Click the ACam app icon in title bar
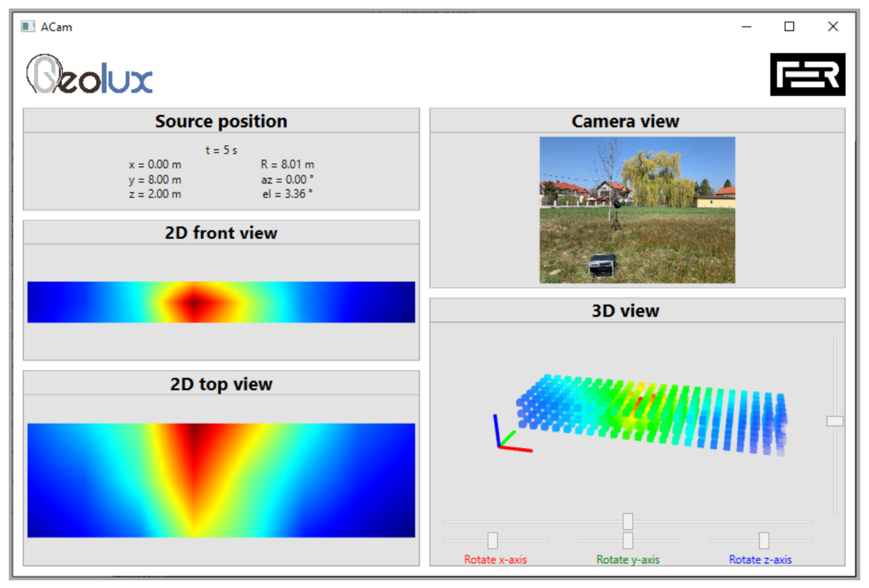This screenshot has width=869, height=588. click(x=28, y=27)
